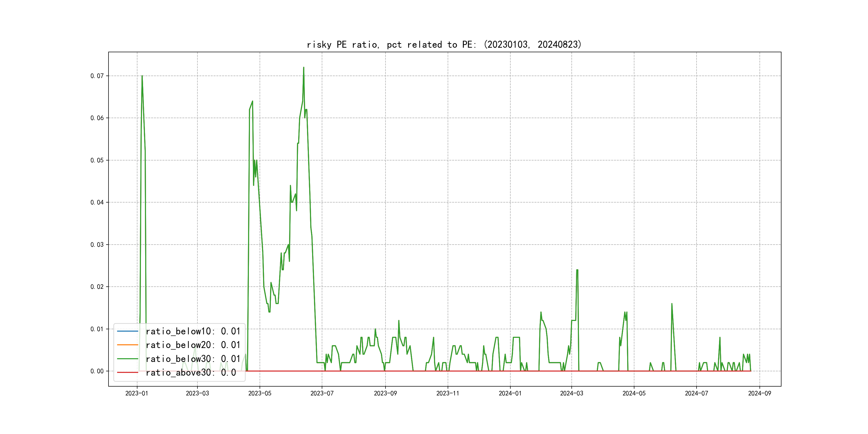The width and height of the screenshot is (868, 434).
Task: Select the ratio_above30: 0.0 legend label
Action: click(191, 373)
